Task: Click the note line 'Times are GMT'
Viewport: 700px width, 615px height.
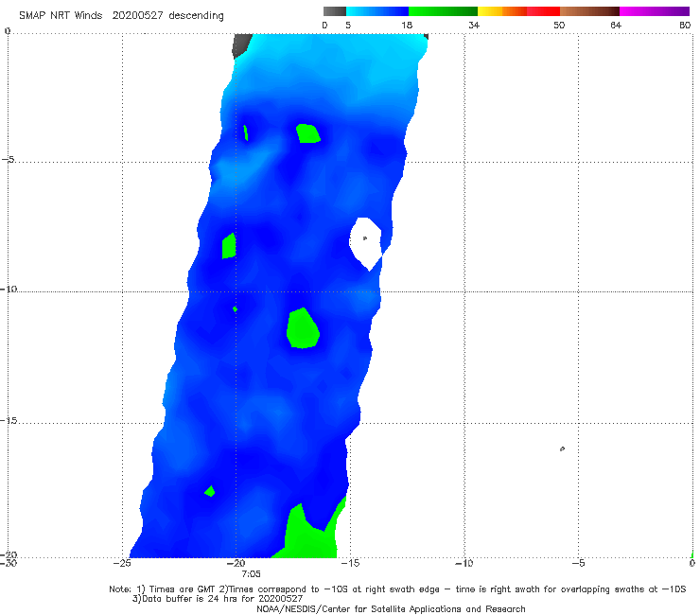Action: coord(183,589)
